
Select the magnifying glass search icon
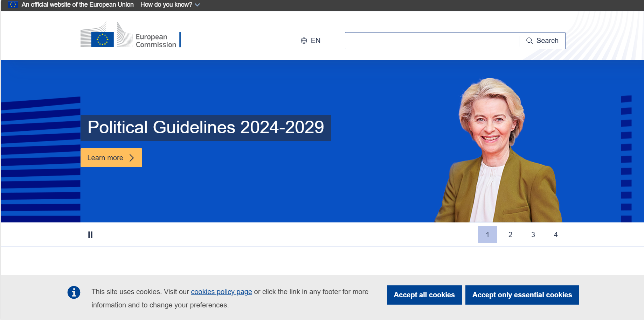click(x=529, y=41)
